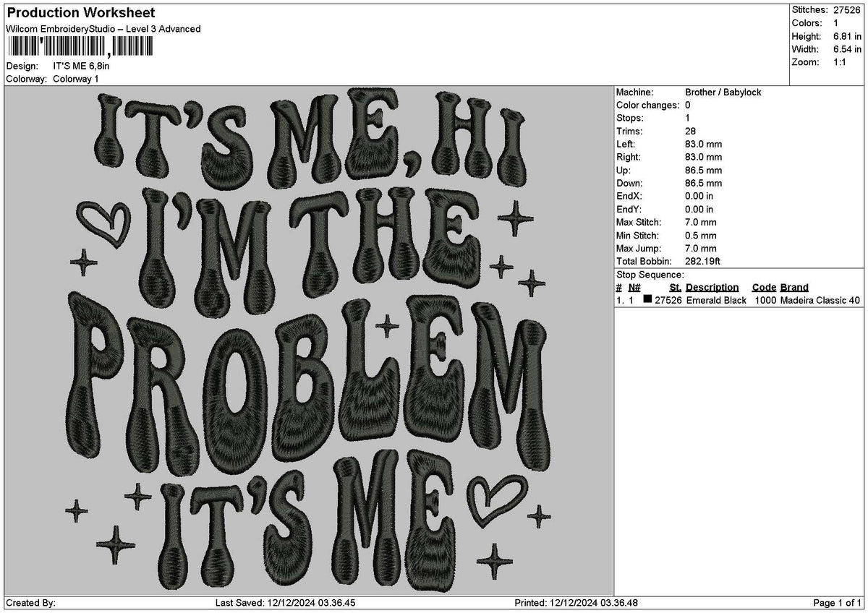Click the Down value 86.5 mm
Viewport: 868px width, 613px height.
click(703, 184)
